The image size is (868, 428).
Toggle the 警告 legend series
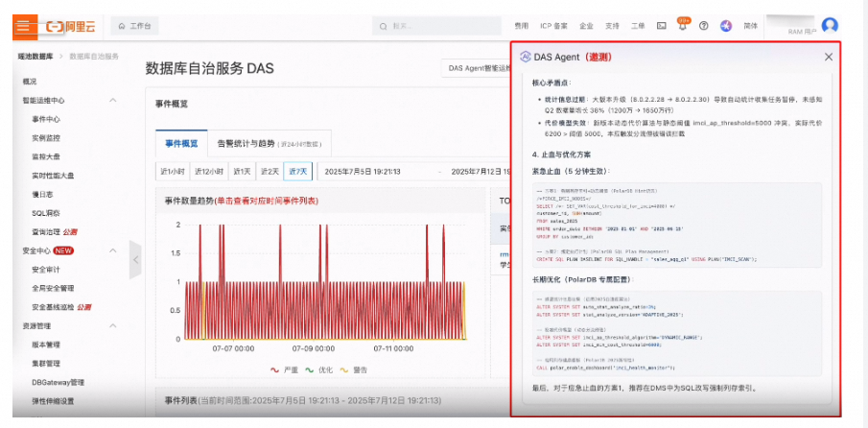(x=353, y=369)
